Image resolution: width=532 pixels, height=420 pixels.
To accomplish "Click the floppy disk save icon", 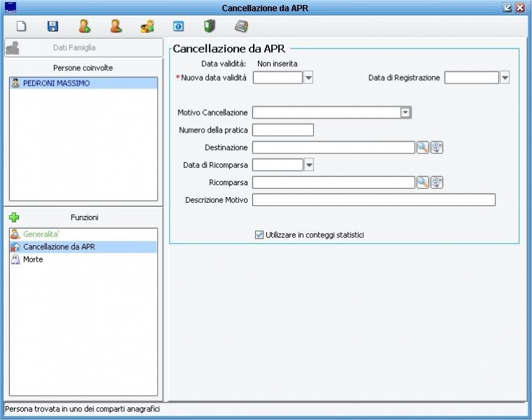I will tap(53, 27).
